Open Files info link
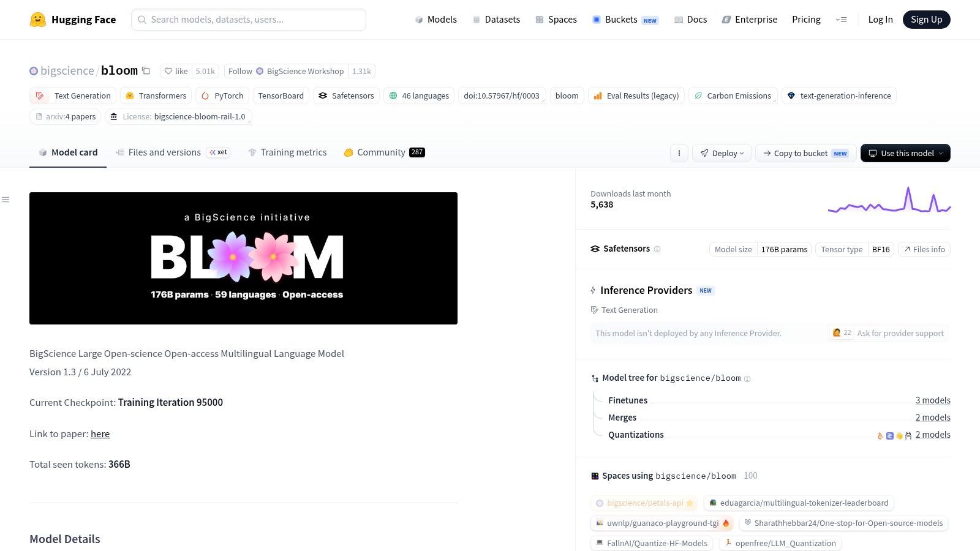Viewport: 980px width, 551px height. click(x=924, y=249)
